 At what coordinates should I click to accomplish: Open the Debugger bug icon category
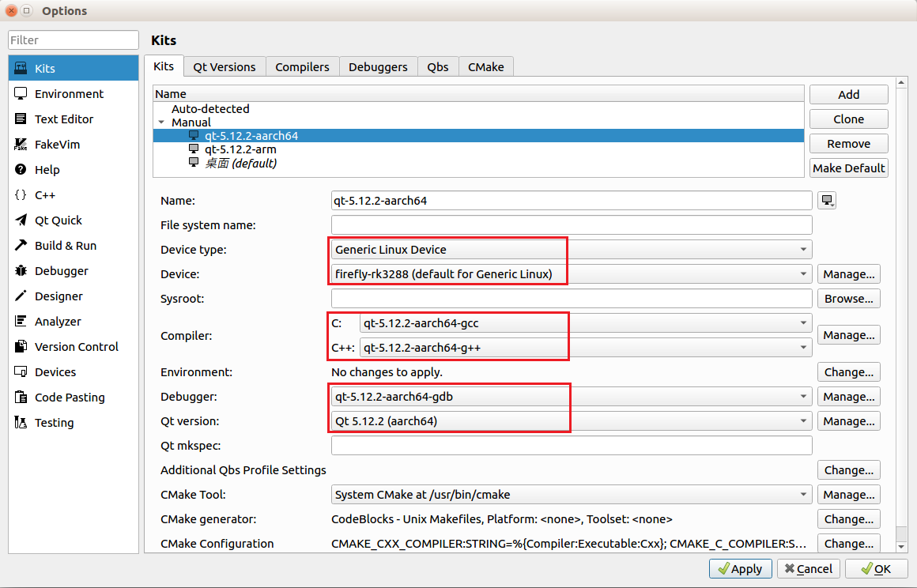[21, 271]
